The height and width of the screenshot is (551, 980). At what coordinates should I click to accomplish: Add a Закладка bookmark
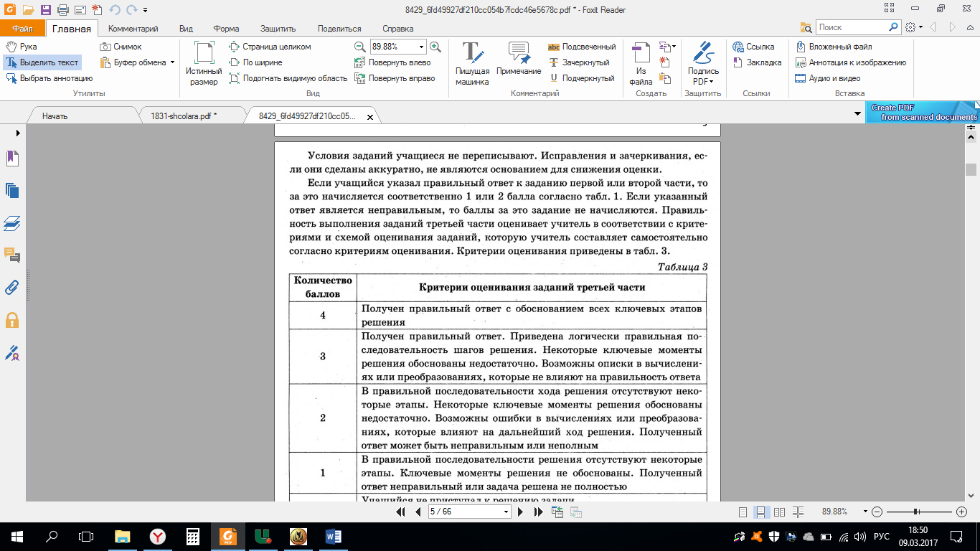coord(757,62)
